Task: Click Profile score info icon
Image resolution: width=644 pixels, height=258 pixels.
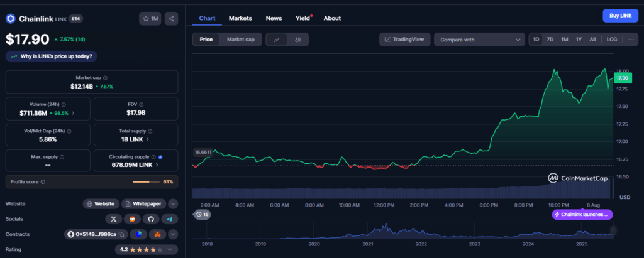Action: 43,181
